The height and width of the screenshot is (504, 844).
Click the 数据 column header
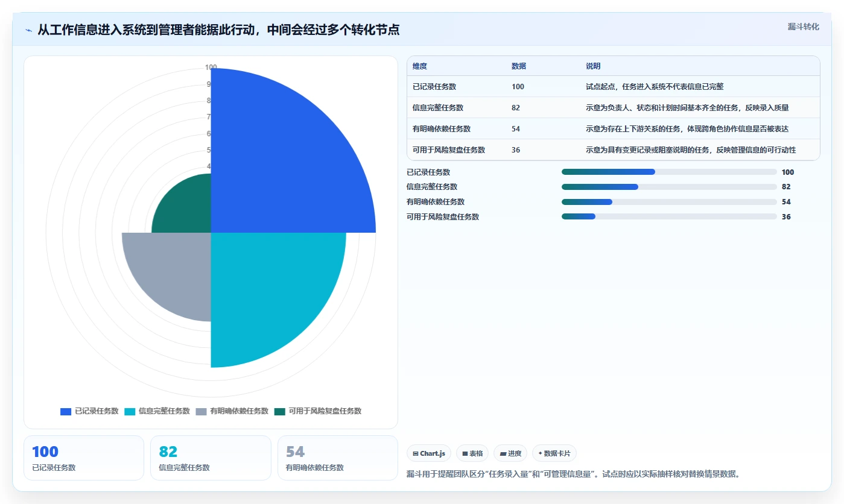[519, 66]
